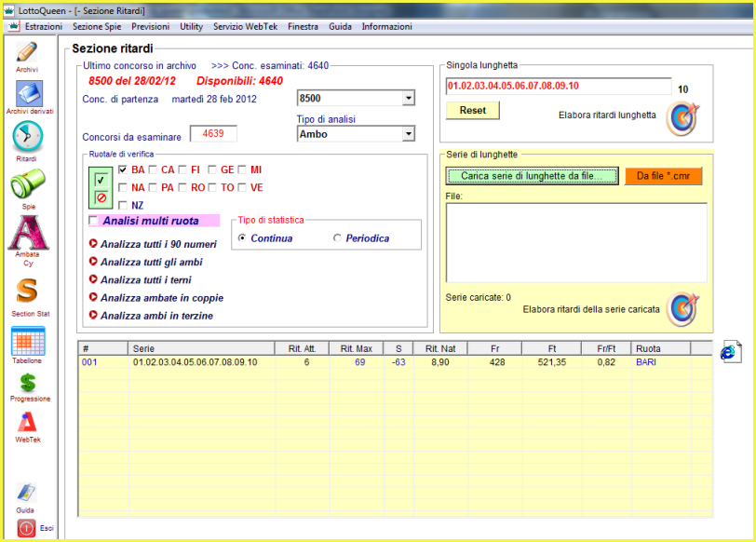Click red arrow beside Analizza tutti i 90 numeri
The image size is (756, 542).
[x=93, y=243]
